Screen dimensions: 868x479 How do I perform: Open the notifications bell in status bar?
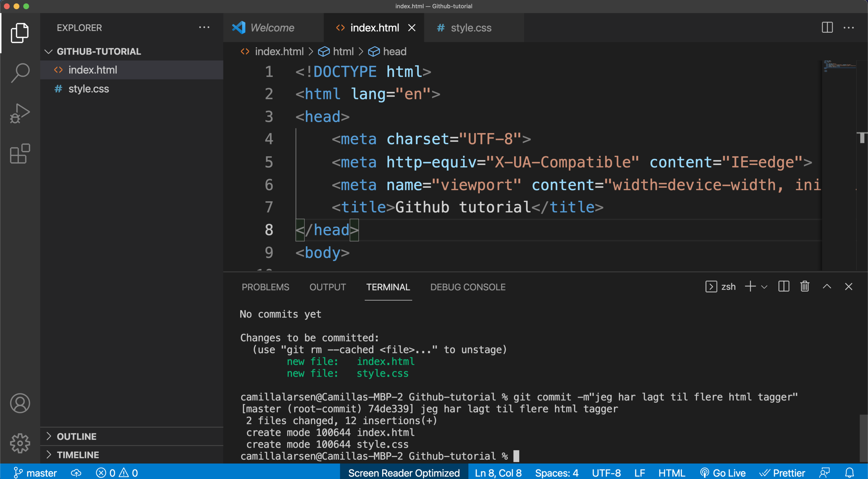click(x=850, y=473)
